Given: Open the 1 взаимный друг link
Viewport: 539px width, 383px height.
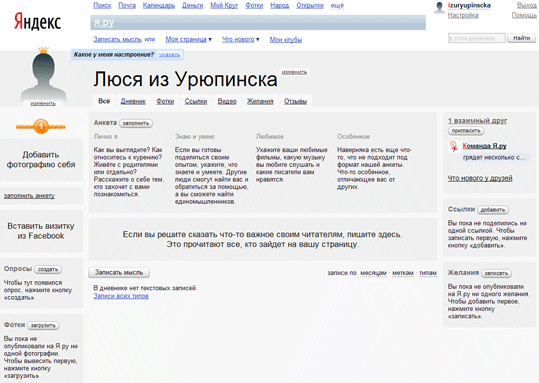Looking at the screenshot, I should tap(477, 121).
